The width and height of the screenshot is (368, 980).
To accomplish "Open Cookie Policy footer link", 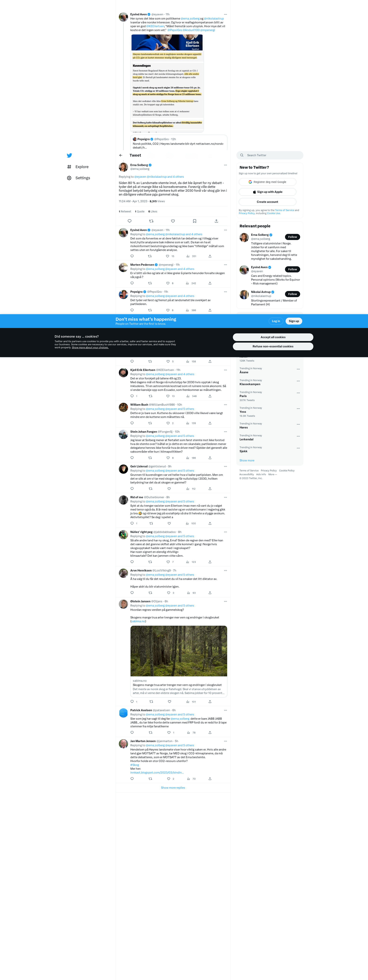I will 287,471.
